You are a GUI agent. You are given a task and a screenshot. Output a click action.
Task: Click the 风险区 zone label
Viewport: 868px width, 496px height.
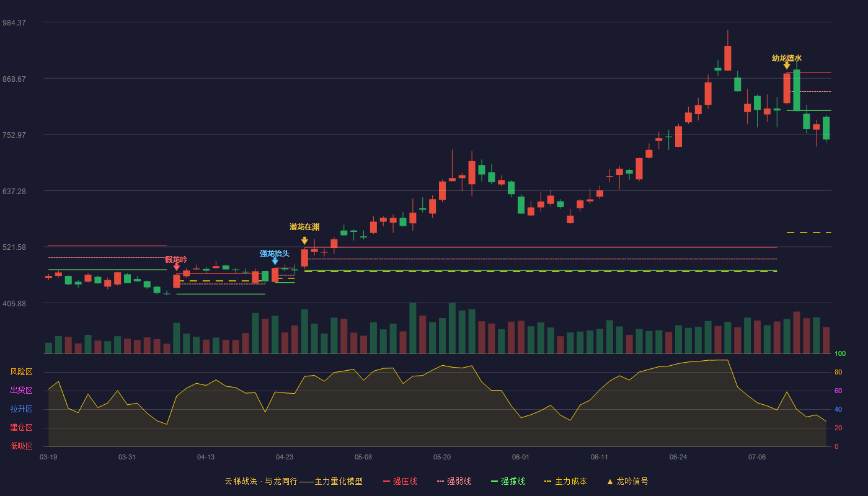(x=22, y=372)
